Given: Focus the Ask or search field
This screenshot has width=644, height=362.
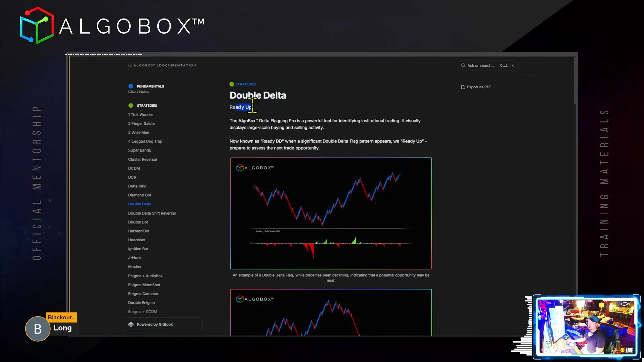Looking at the screenshot, I should (x=487, y=66).
